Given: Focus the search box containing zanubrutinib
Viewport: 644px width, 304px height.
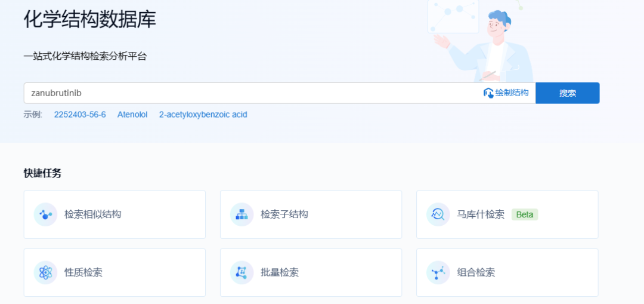Looking at the screenshot, I should (x=250, y=93).
